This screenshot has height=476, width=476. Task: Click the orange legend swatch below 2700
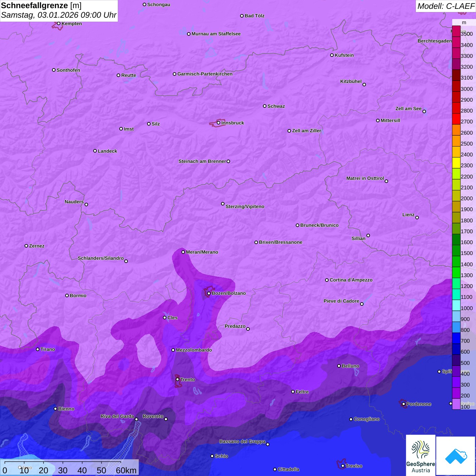click(456, 130)
